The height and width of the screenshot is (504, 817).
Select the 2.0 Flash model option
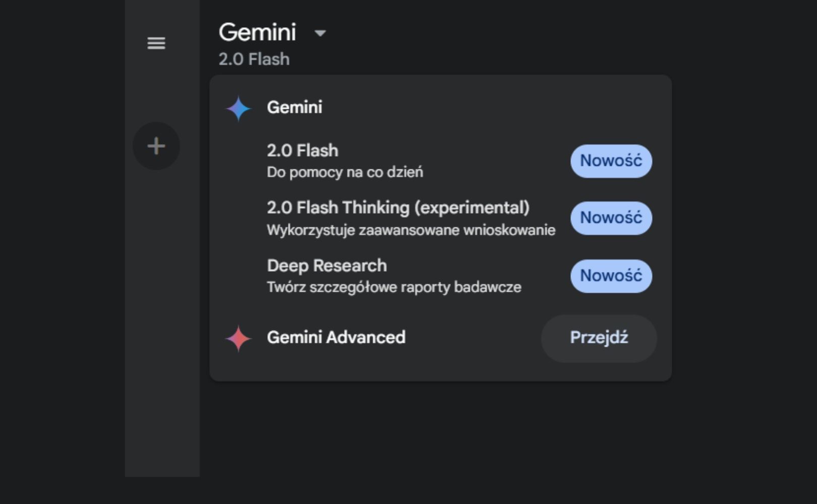pos(440,161)
